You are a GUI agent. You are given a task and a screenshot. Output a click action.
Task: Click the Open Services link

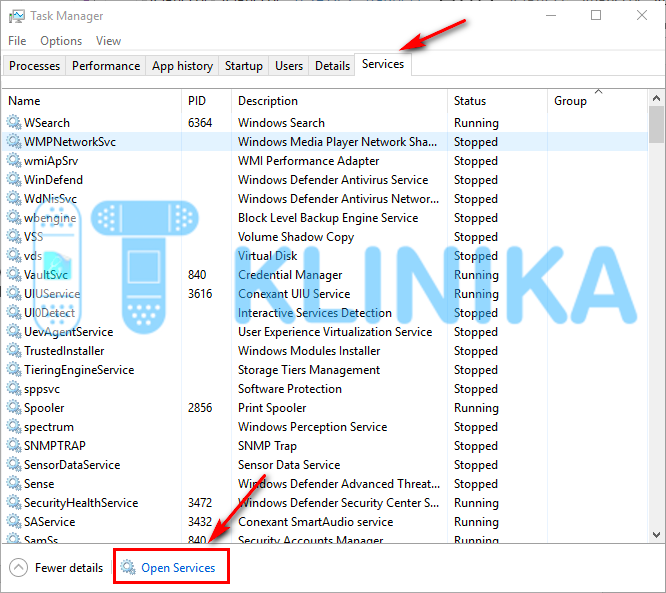click(178, 568)
